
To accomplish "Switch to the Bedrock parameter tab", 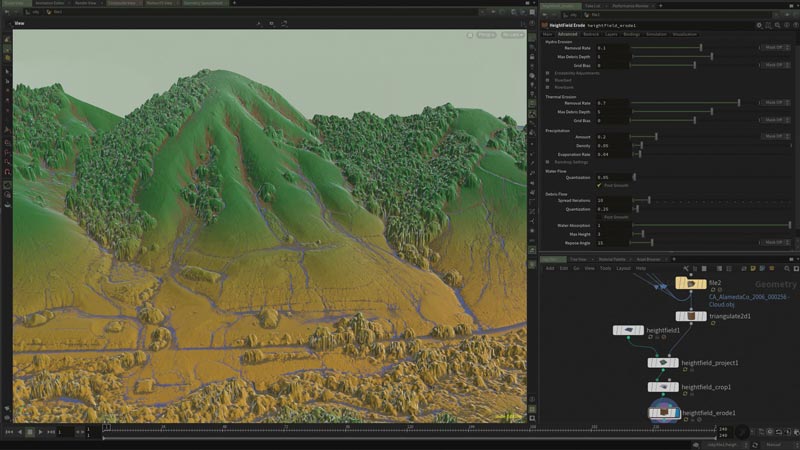I will [x=591, y=34].
